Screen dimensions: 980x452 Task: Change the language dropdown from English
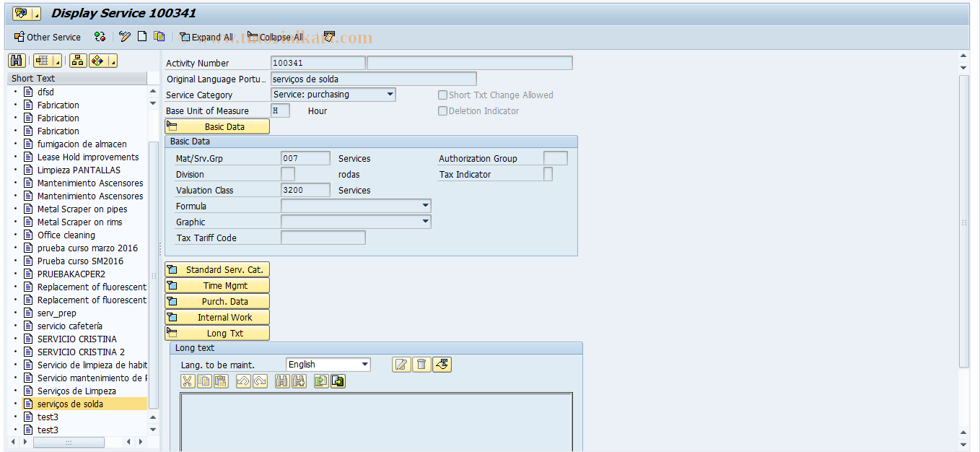pos(364,364)
